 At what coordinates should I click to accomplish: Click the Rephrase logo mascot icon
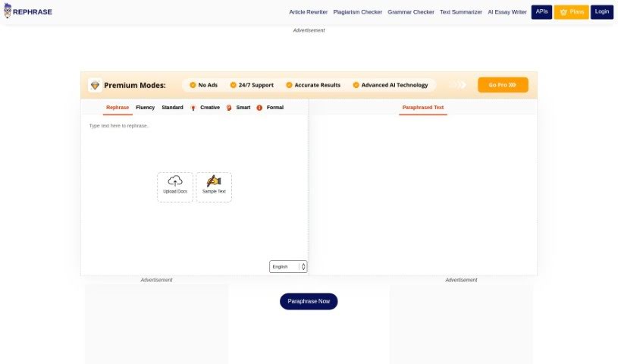(8, 11)
